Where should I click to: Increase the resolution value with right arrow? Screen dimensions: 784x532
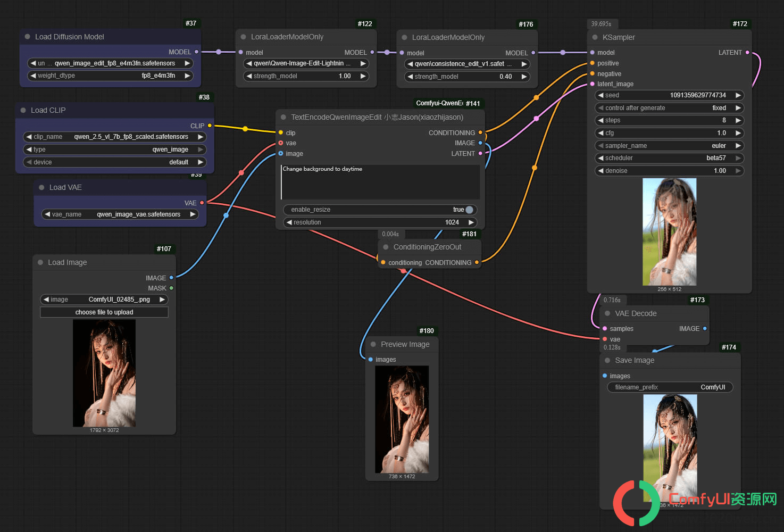tap(471, 222)
